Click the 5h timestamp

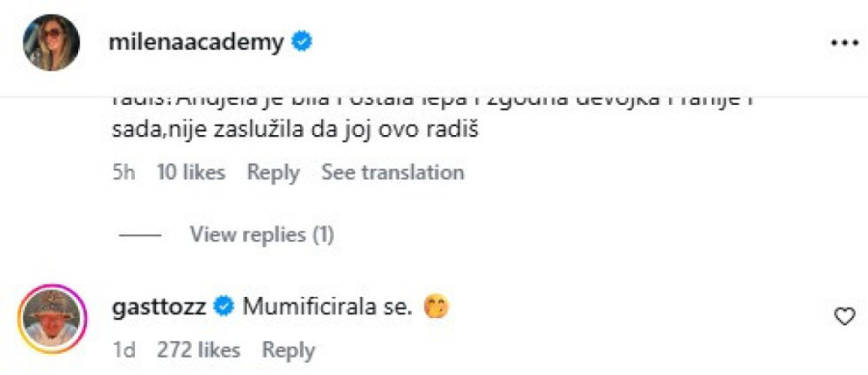(123, 173)
